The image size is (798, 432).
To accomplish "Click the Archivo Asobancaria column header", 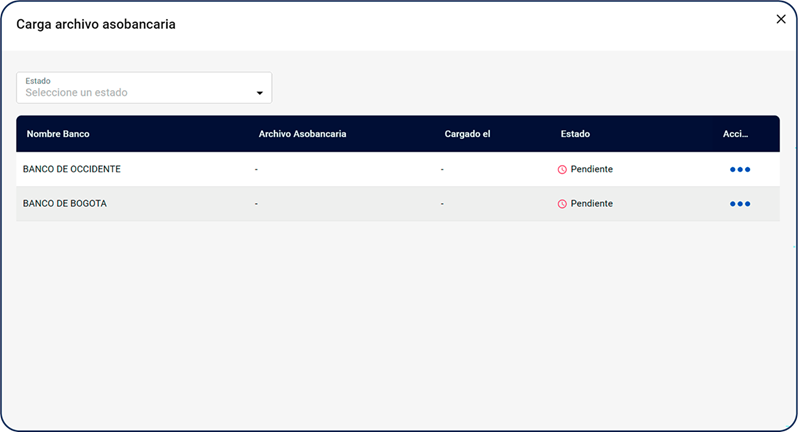I will pos(302,134).
